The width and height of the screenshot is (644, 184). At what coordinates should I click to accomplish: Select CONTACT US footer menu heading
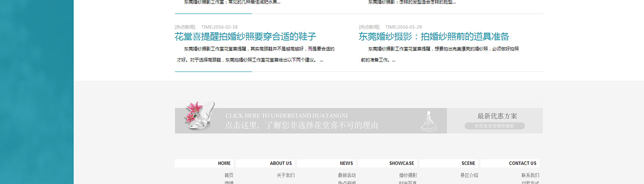coord(523,163)
